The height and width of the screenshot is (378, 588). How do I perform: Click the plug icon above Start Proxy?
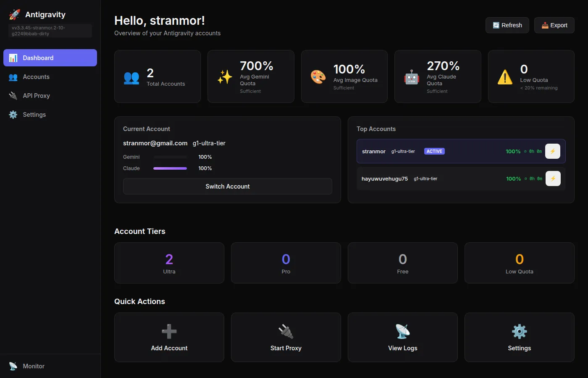[286, 331]
